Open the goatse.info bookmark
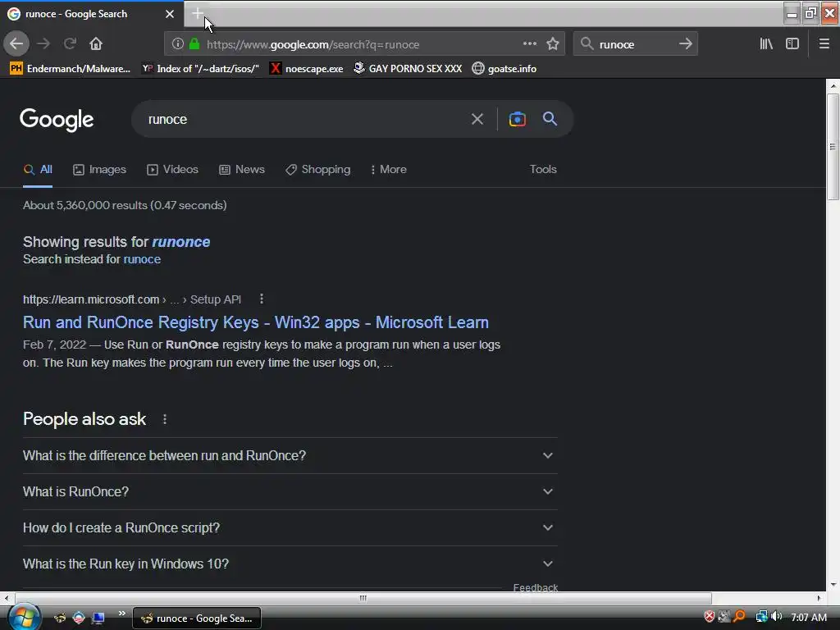Viewport: 840px width, 630px height. [x=504, y=69]
